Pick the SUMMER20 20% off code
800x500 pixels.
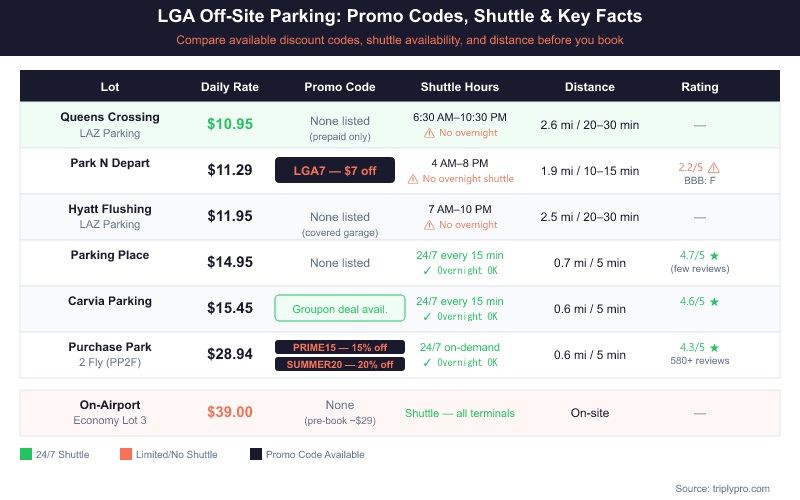340,364
